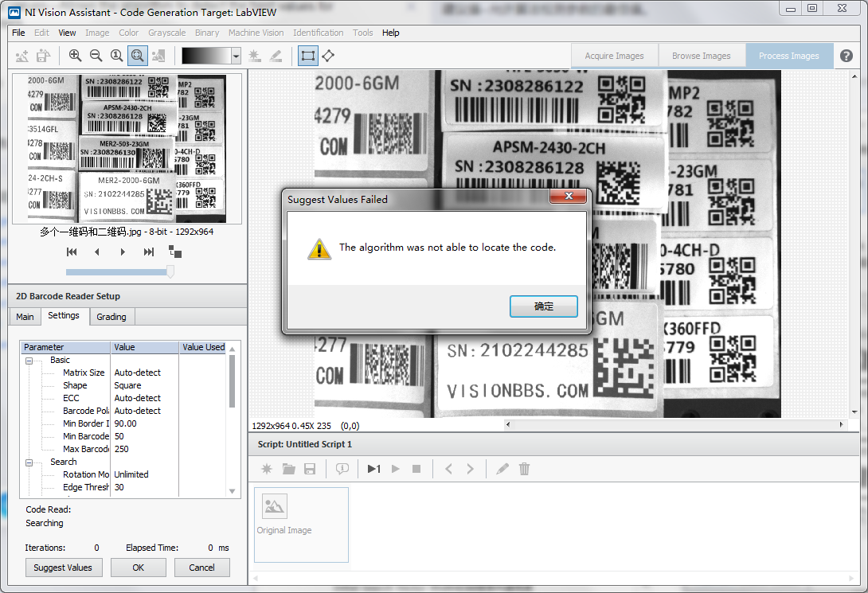The height and width of the screenshot is (593, 868).
Task: Select the Original Image script step
Action: 301,525
